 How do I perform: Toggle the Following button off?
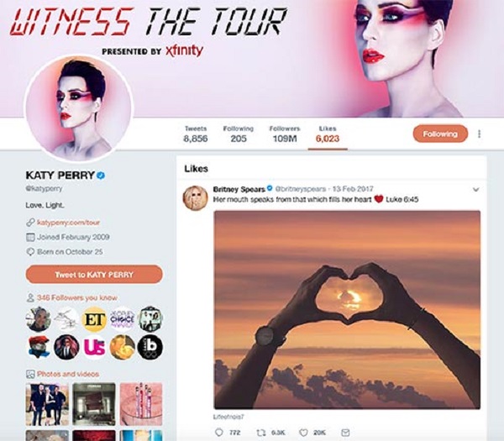tap(440, 134)
